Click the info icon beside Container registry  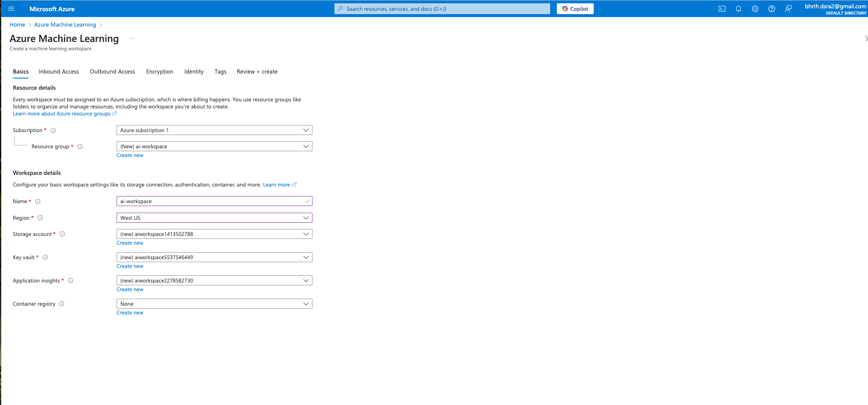click(x=61, y=304)
